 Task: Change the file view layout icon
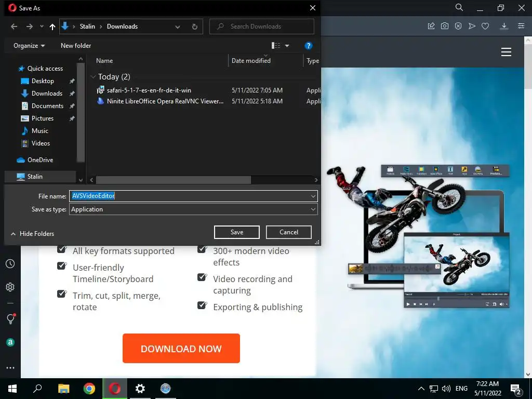pyautogui.click(x=276, y=46)
